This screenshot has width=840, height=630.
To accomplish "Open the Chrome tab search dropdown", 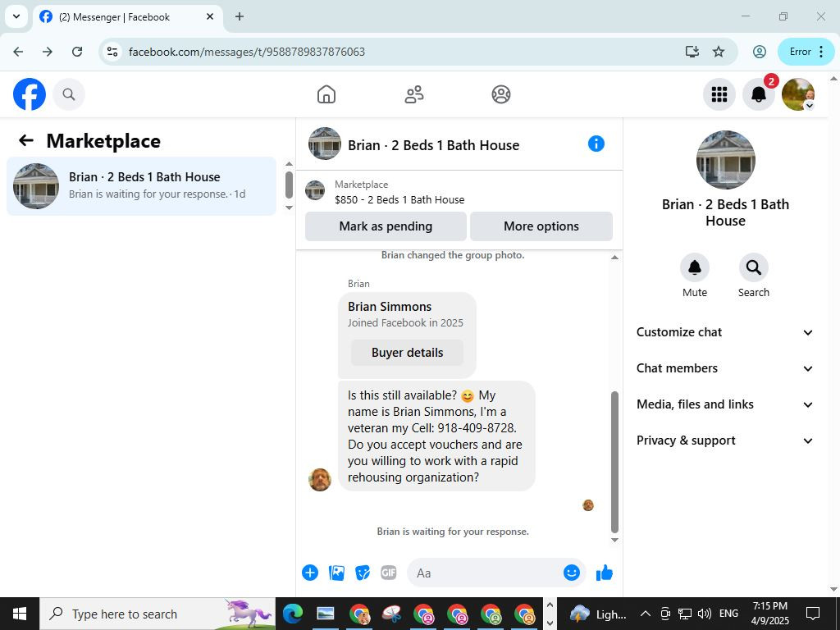I will (x=16, y=16).
